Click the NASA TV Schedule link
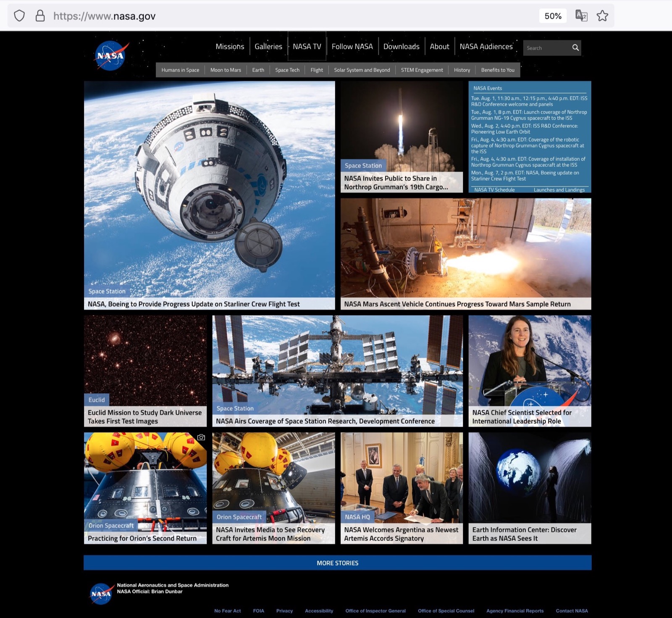This screenshot has width=672, height=618. tap(494, 190)
